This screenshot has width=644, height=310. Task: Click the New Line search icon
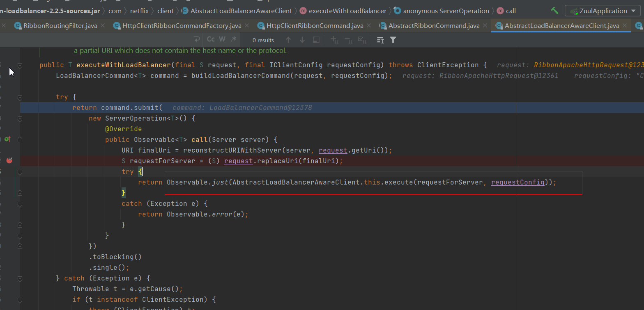point(197,39)
